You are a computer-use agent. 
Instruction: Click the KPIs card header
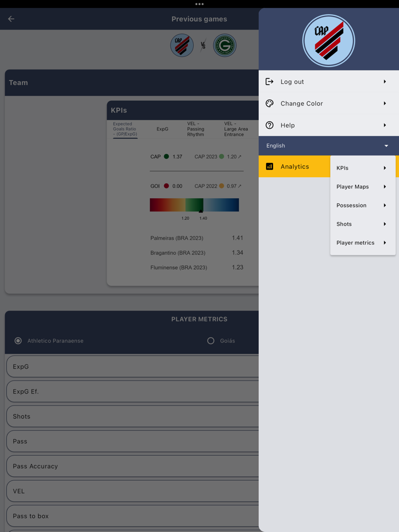coord(183,111)
